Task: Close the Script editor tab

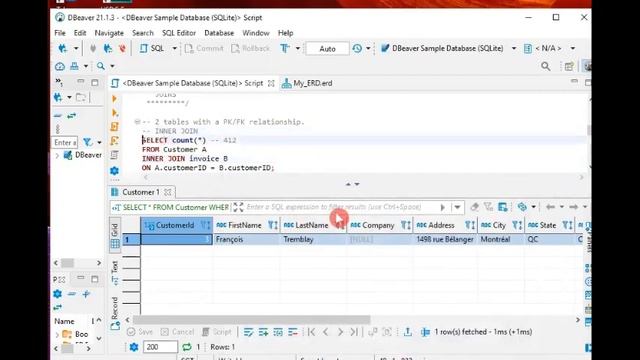Action: 271,83
